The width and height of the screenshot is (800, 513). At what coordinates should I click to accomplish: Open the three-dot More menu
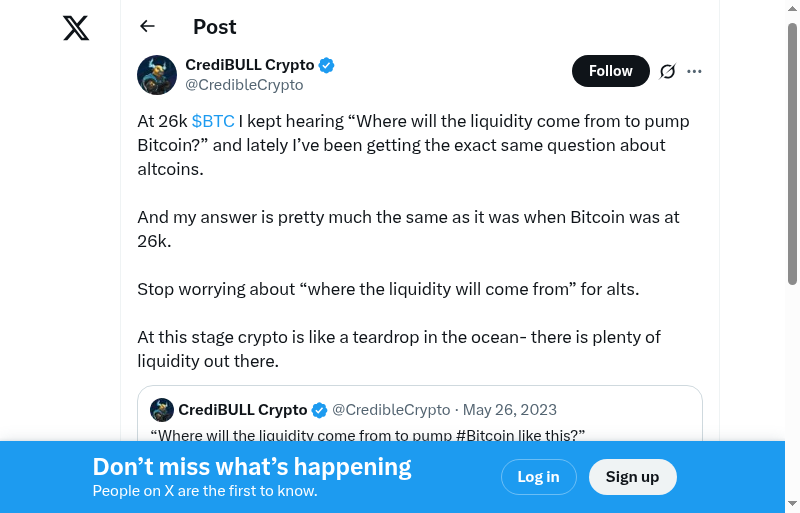[x=695, y=71]
